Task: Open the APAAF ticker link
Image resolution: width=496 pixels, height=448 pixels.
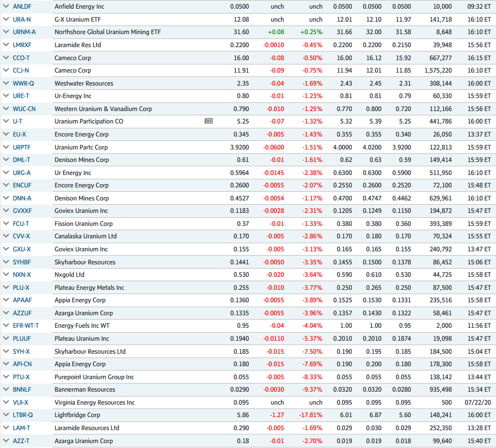Action: 22,300
